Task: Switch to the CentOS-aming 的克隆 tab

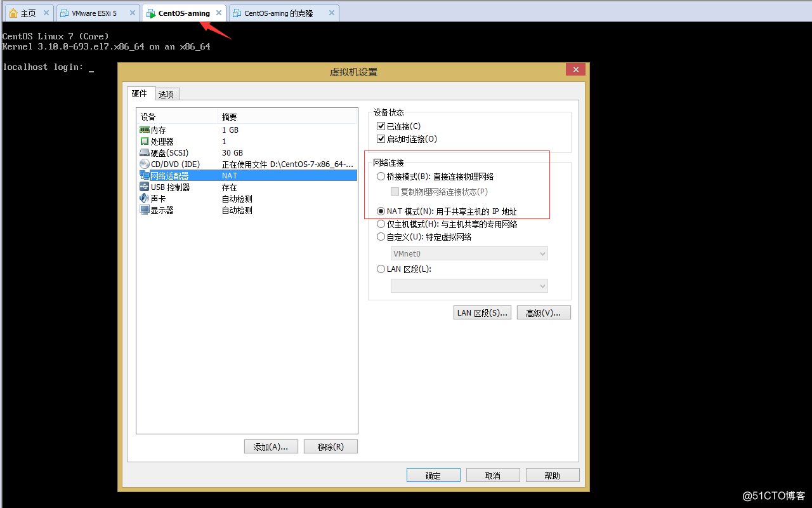Action: 284,13
